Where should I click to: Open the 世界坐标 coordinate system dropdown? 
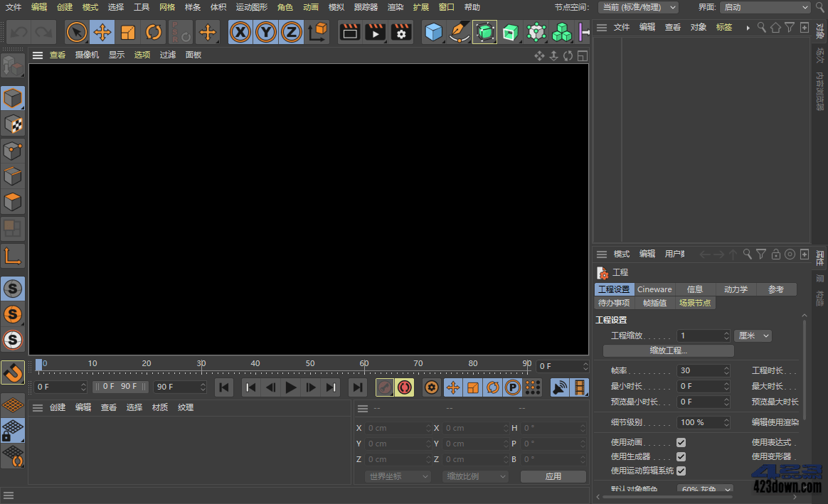(397, 476)
